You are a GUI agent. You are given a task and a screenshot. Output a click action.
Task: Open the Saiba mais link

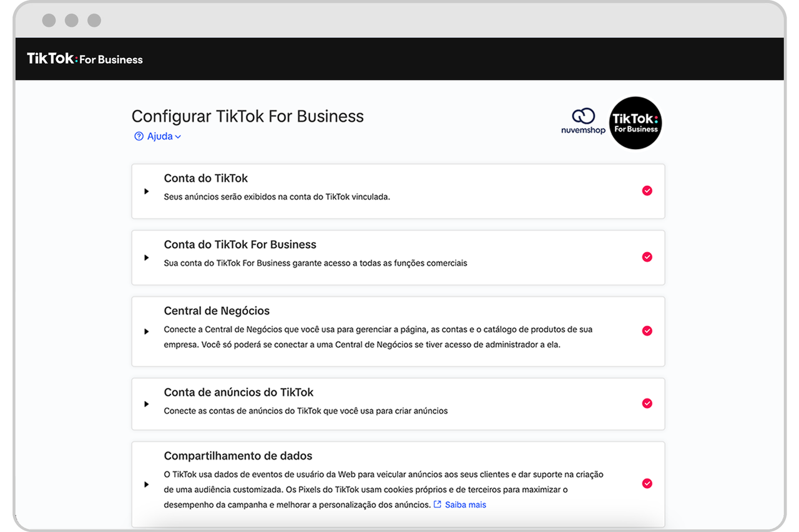pos(465,505)
